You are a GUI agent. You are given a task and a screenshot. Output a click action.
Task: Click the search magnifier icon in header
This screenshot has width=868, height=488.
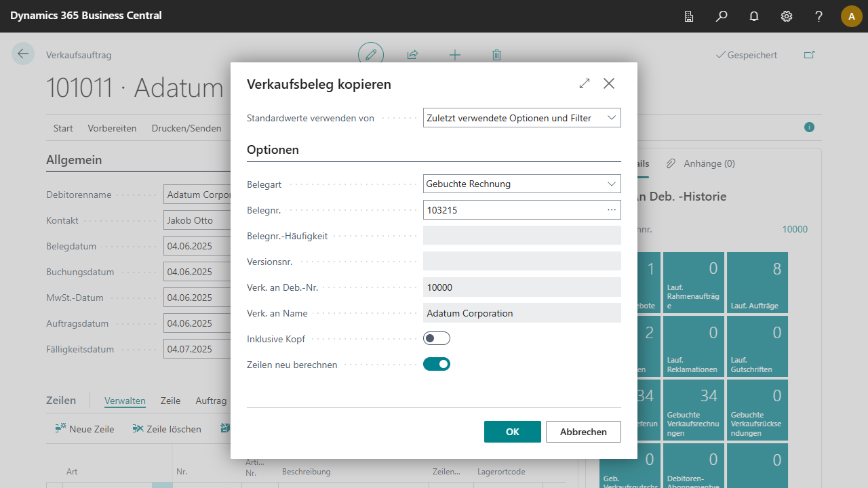[x=722, y=16]
